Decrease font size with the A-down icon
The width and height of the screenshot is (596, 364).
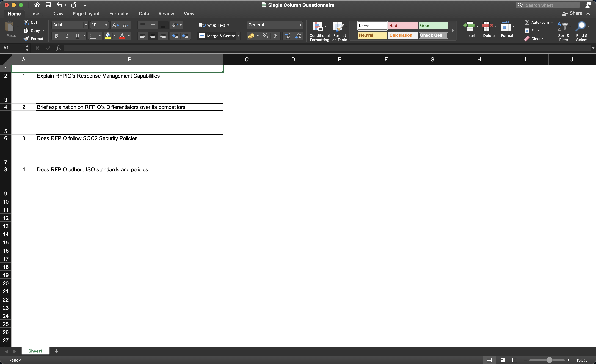[x=126, y=25]
